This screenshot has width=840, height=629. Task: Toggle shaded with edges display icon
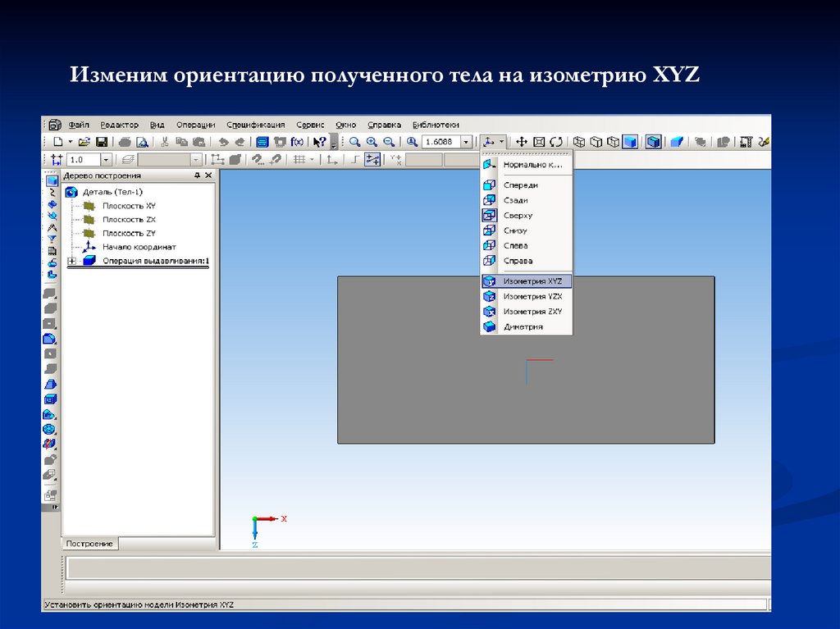653,142
